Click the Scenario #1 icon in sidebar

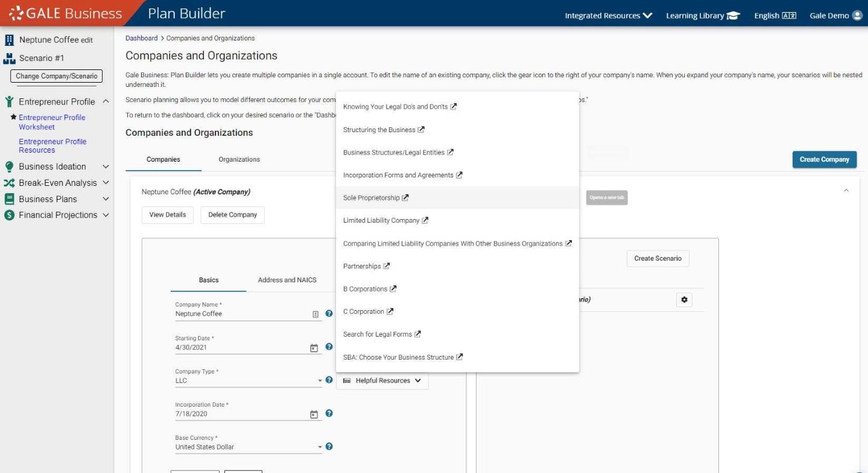[x=9, y=58]
